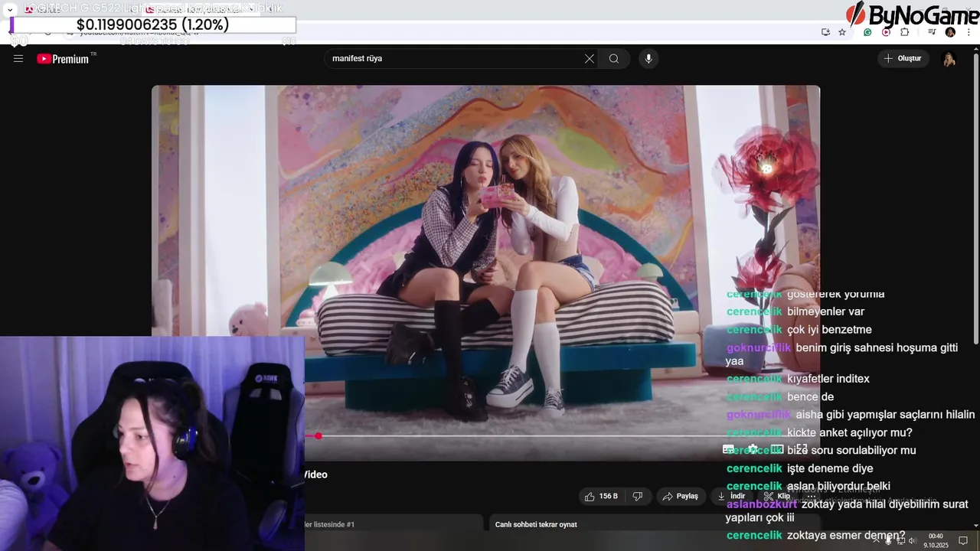Click chat message 'çok iyi benzetme'
This screenshot has width=980, height=551.
pos(829,330)
